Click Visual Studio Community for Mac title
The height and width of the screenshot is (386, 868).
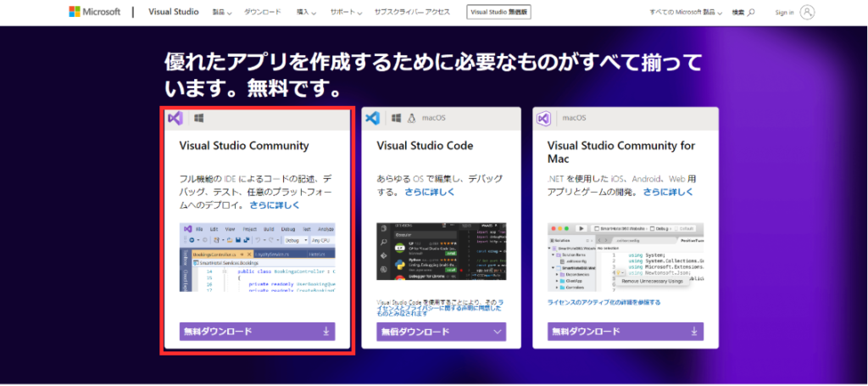[x=621, y=153]
